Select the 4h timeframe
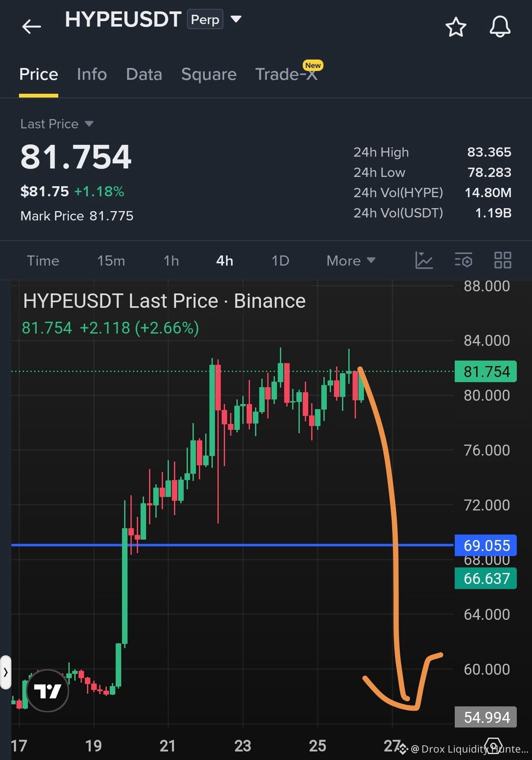532x760 pixels. coord(225,261)
